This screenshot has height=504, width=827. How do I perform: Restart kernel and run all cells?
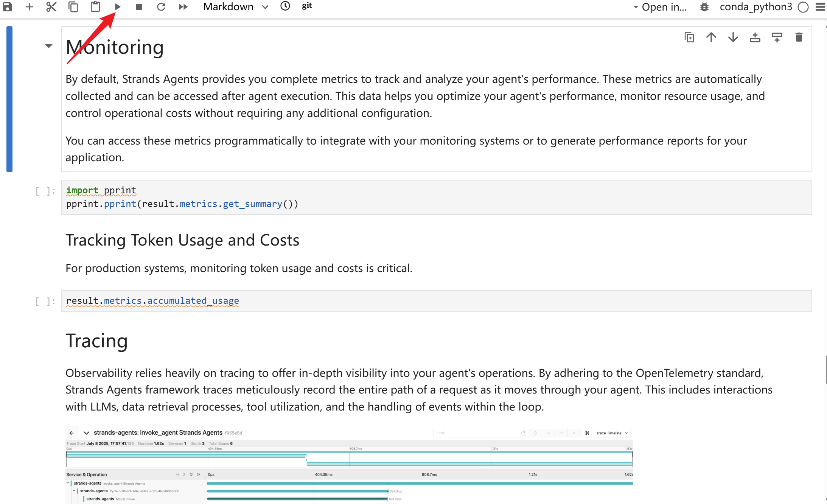183,7
